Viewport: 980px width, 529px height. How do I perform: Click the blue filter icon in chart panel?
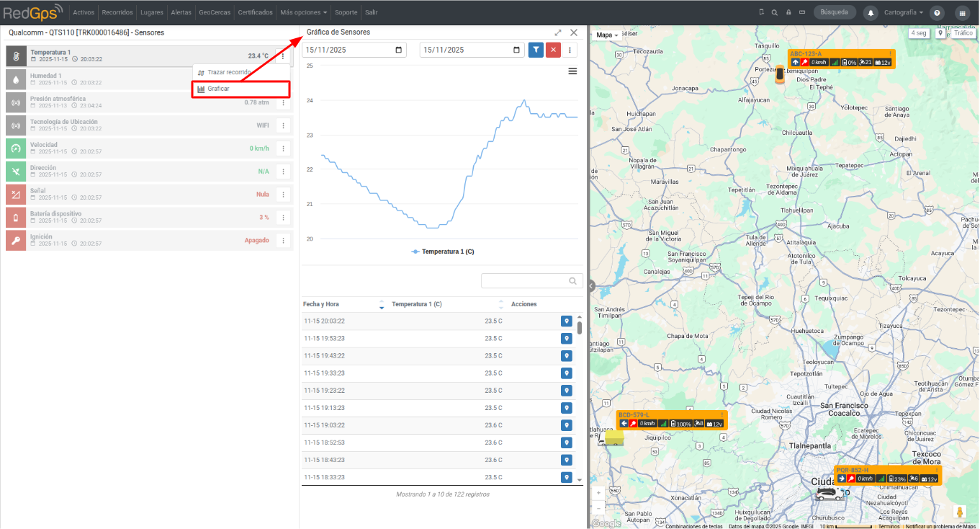(536, 50)
